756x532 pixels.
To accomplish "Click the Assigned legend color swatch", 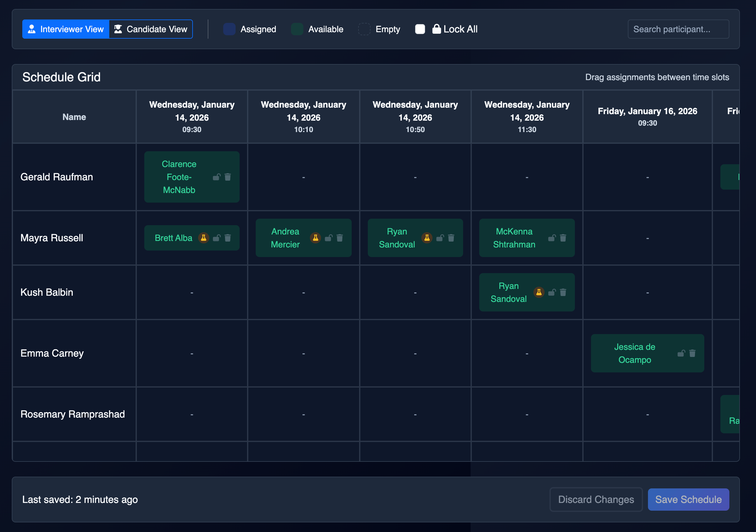I will click(229, 29).
